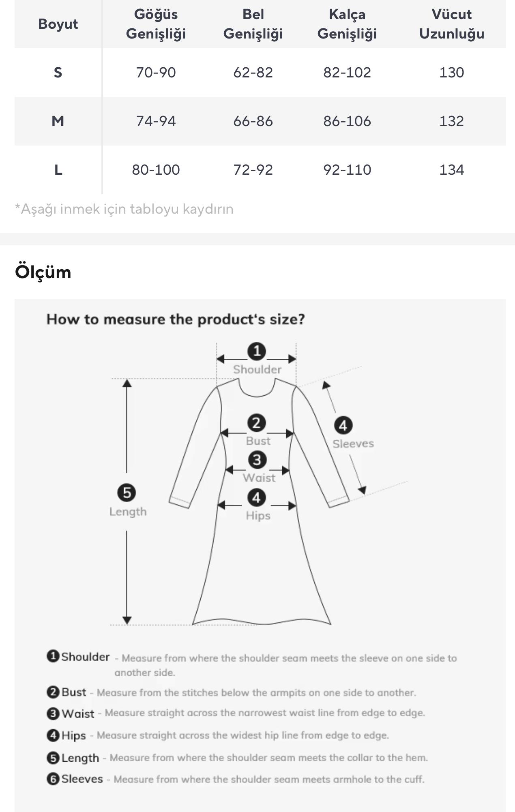Tap the Hips number marker in diagram
Screen dimensions: 515x812
[256, 498]
